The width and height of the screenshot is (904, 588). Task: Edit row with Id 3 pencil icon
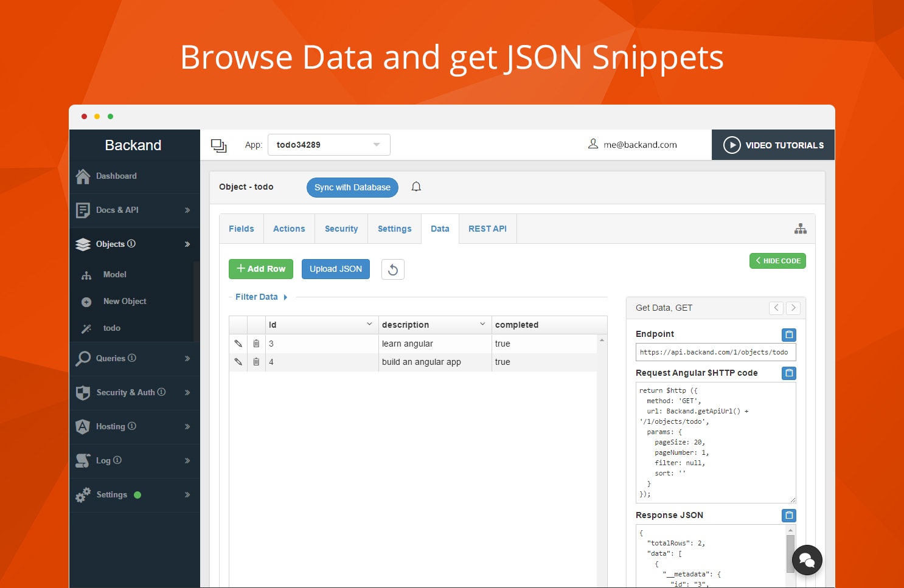coord(238,344)
